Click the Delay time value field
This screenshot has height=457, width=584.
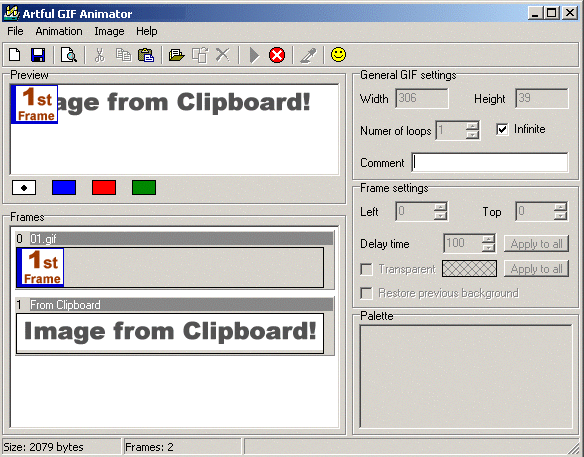(x=463, y=243)
